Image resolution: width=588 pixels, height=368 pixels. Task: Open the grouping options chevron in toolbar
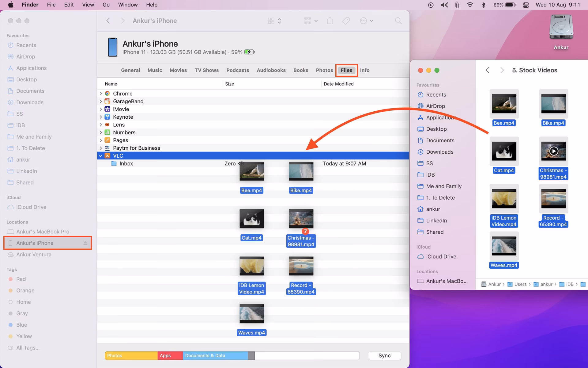(x=316, y=21)
